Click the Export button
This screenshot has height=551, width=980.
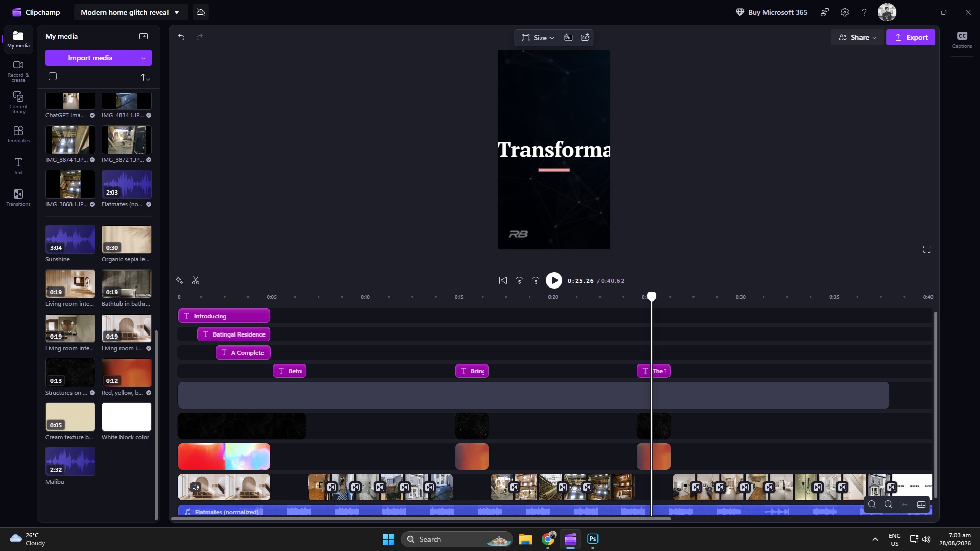(911, 37)
